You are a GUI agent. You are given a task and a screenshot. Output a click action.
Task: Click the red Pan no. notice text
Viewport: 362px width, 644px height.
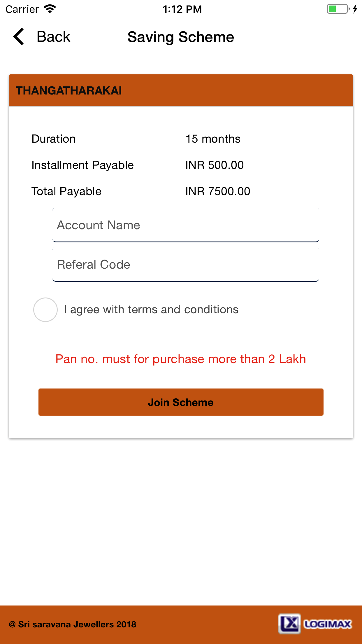pos(181,359)
